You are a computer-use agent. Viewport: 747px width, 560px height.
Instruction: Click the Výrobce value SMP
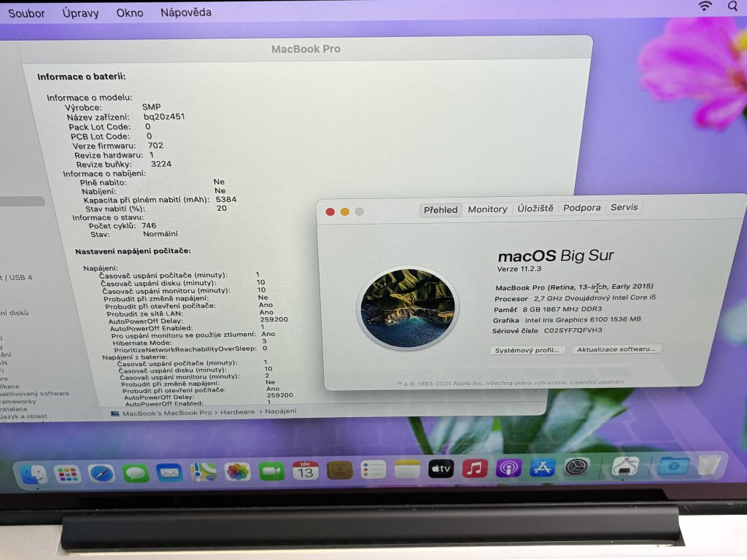152,107
